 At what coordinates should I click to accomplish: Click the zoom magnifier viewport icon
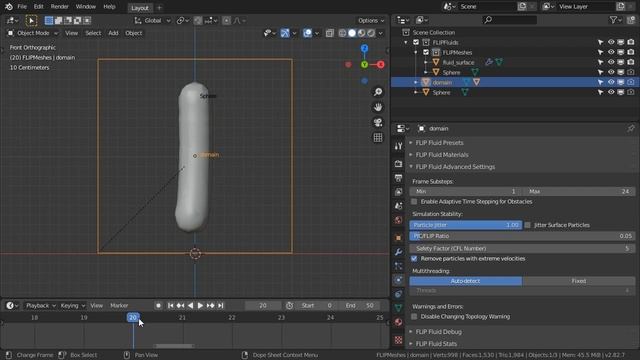[378, 92]
